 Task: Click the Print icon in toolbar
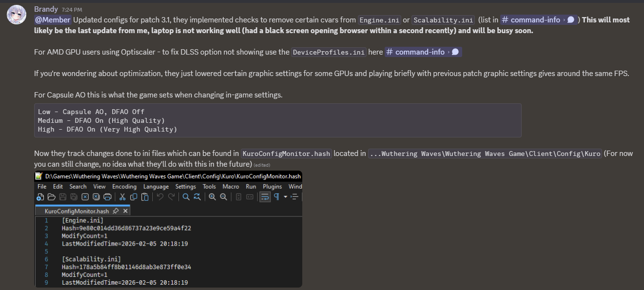pyautogui.click(x=107, y=197)
